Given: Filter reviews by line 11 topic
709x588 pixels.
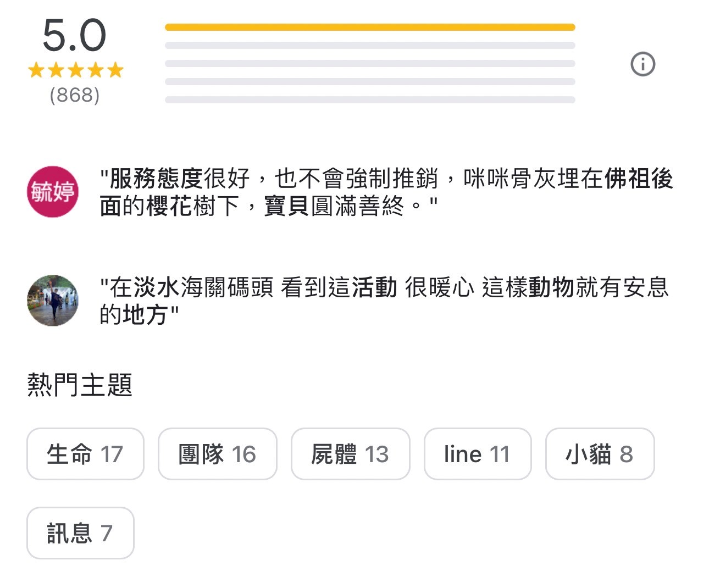Looking at the screenshot, I should pos(477,454).
